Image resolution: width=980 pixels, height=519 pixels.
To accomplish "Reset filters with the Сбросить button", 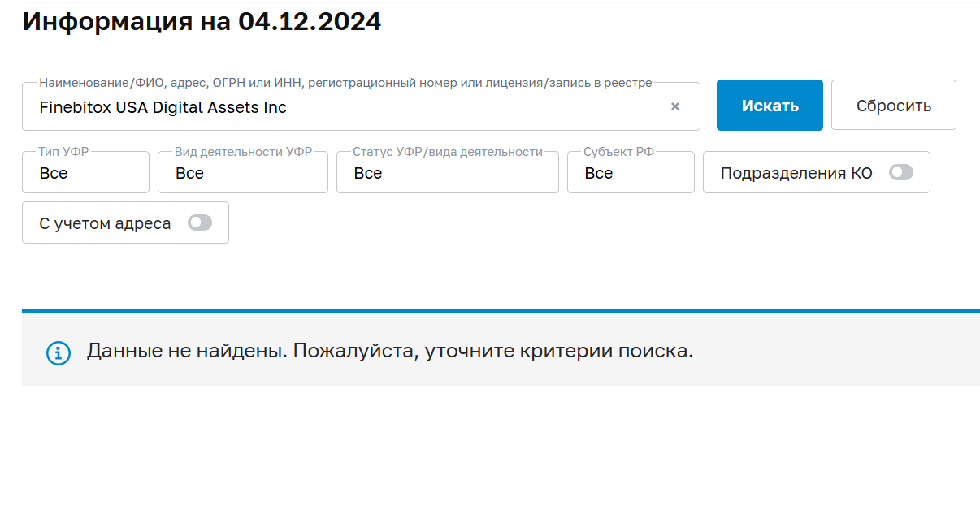I will click(x=894, y=105).
